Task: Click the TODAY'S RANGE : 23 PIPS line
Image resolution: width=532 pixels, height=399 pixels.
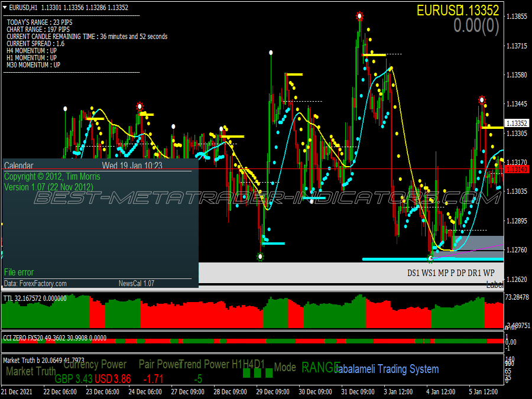Action: [x=40, y=22]
